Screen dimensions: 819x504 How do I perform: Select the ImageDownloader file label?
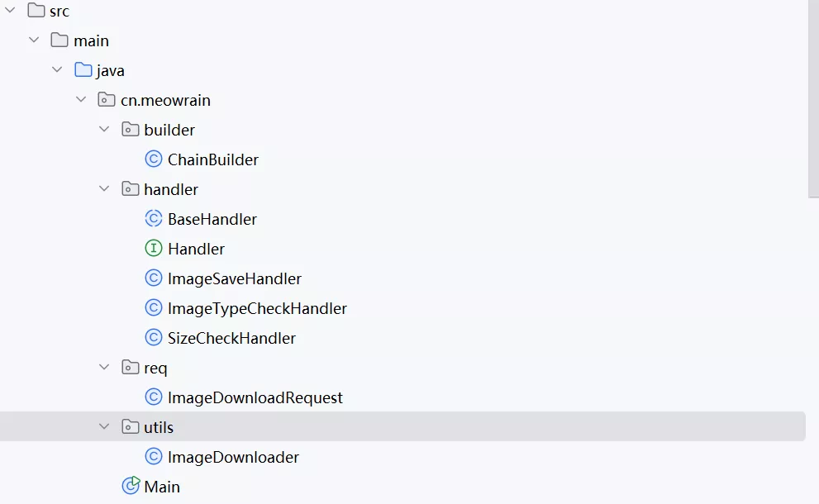233,457
